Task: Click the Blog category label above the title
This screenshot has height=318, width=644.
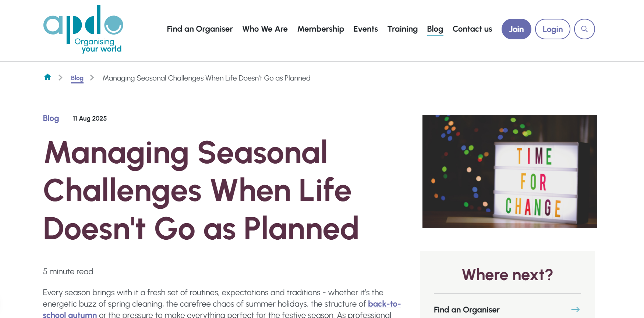Action: pyautogui.click(x=51, y=118)
